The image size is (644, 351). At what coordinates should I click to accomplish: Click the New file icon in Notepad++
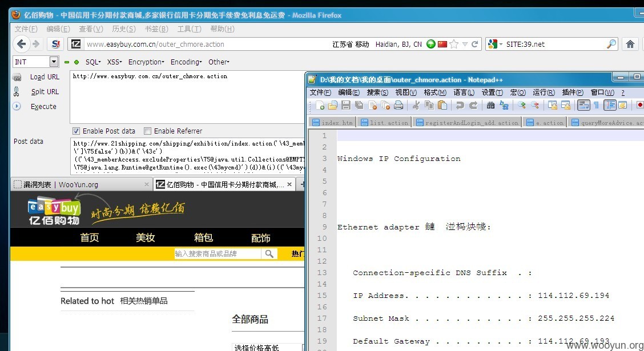point(320,106)
